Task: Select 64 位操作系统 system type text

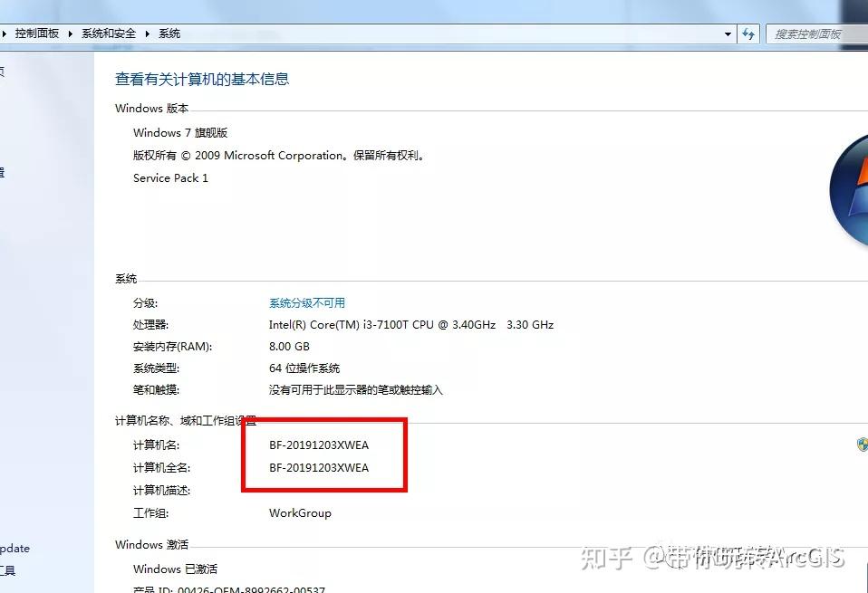Action: [x=304, y=368]
